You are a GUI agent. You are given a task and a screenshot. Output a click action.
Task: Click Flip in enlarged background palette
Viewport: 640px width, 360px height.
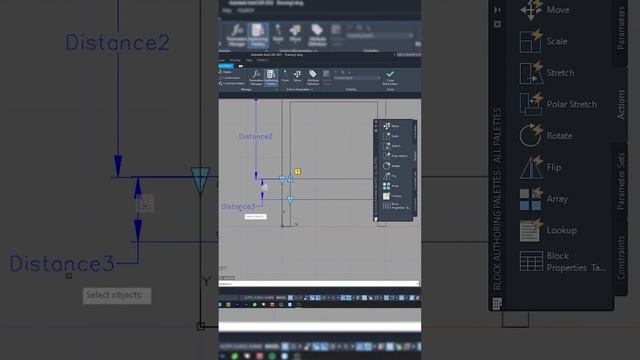541,167
